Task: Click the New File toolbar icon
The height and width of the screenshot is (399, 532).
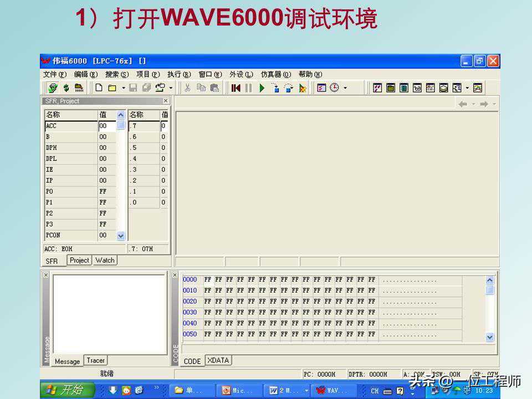Action: [x=99, y=88]
